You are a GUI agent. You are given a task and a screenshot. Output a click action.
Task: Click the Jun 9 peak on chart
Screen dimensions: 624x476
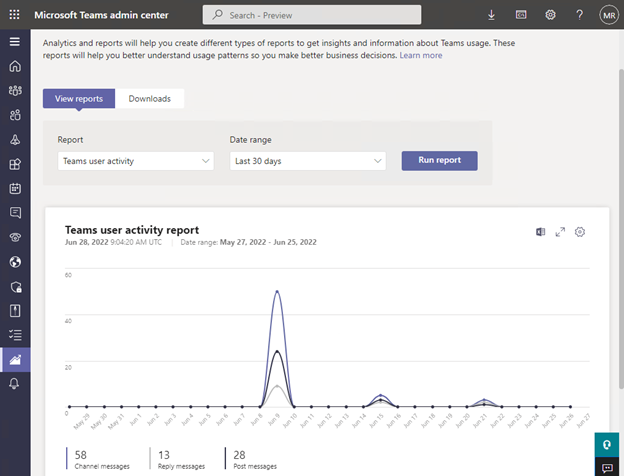(x=277, y=292)
